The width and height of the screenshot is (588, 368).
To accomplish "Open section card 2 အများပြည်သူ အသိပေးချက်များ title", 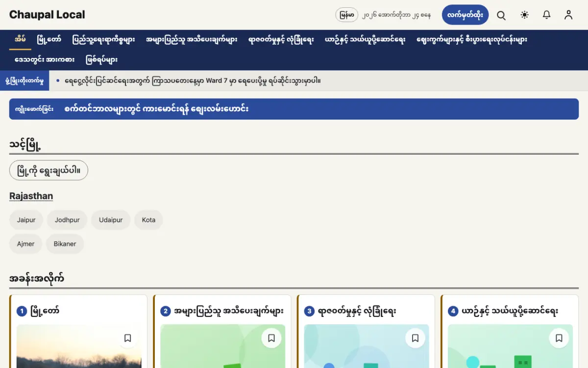I will tap(229, 311).
